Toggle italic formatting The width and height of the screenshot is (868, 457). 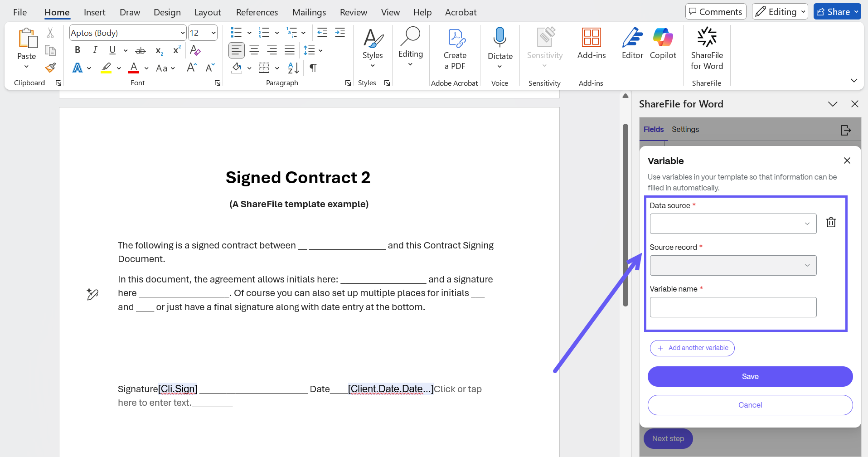click(95, 50)
